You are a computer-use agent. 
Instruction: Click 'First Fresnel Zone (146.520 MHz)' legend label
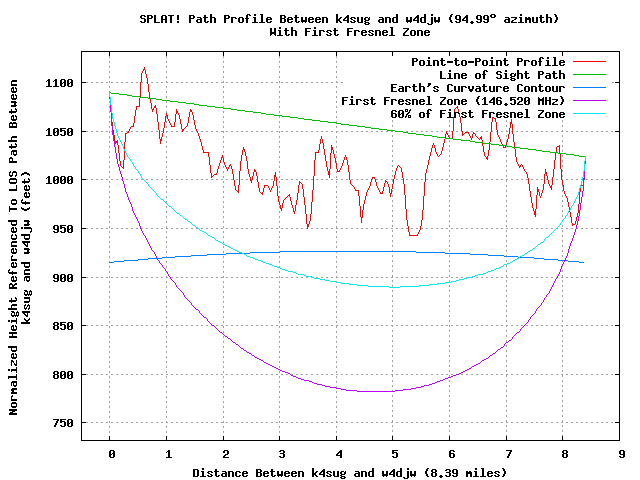click(453, 101)
